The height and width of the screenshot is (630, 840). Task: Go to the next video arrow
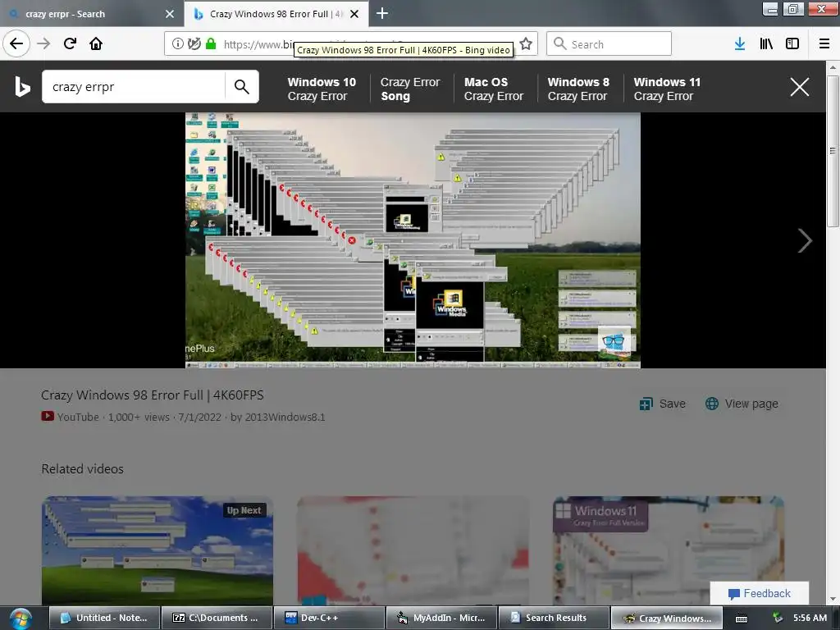coord(805,240)
